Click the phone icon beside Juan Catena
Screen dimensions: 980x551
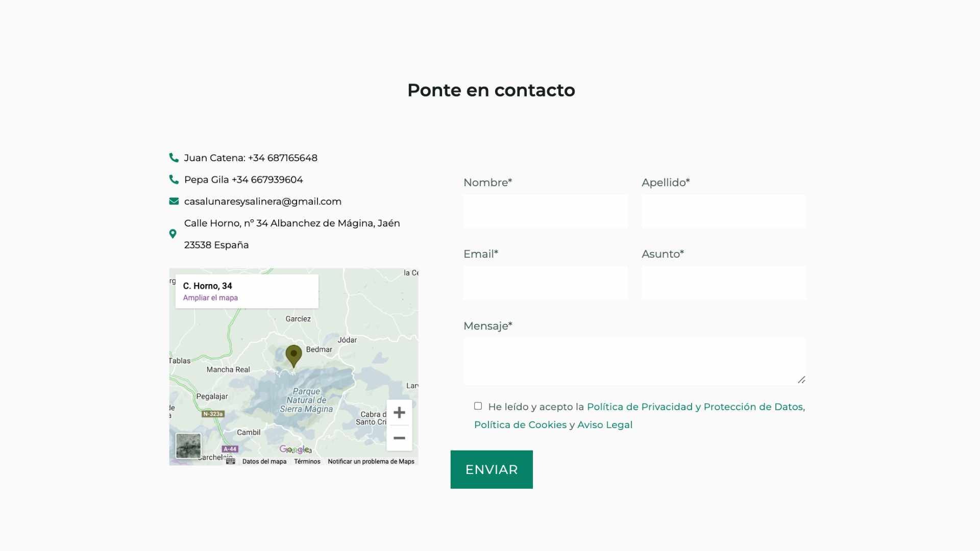(174, 158)
